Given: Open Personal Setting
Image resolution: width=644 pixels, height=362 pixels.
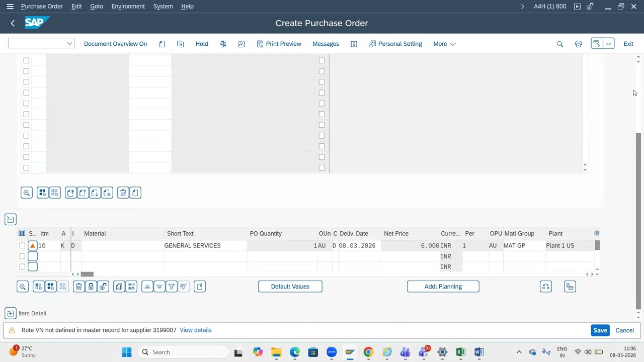Looking at the screenshot, I should [x=395, y=44].
